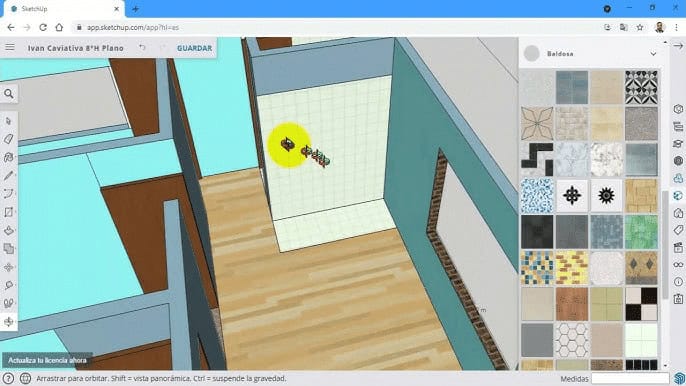This screenshot has height=386, width=686.
Task: Collapse the right panel with arrow icon
Action: coord(678,46)
